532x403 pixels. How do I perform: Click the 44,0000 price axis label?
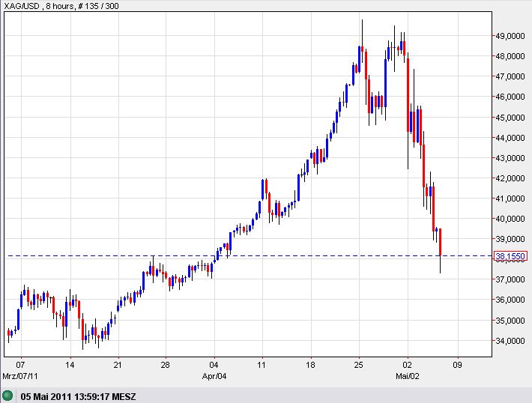coord(510,138)
